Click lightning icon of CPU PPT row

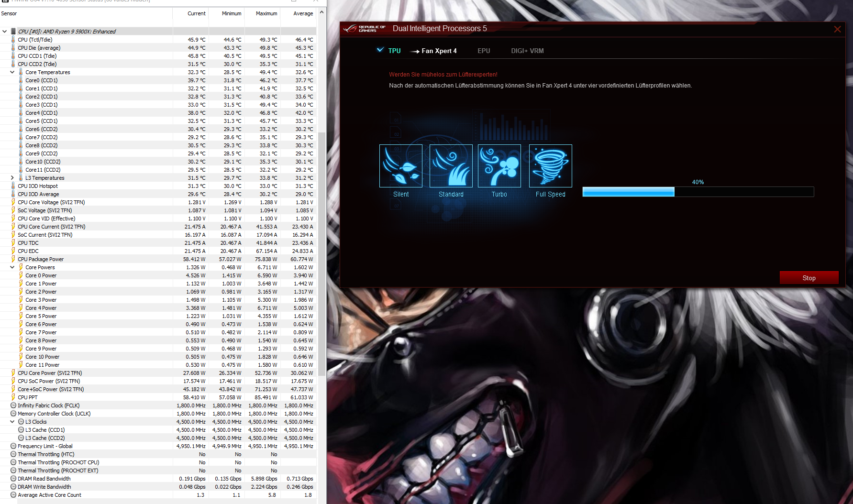click(x=13, y=397)
